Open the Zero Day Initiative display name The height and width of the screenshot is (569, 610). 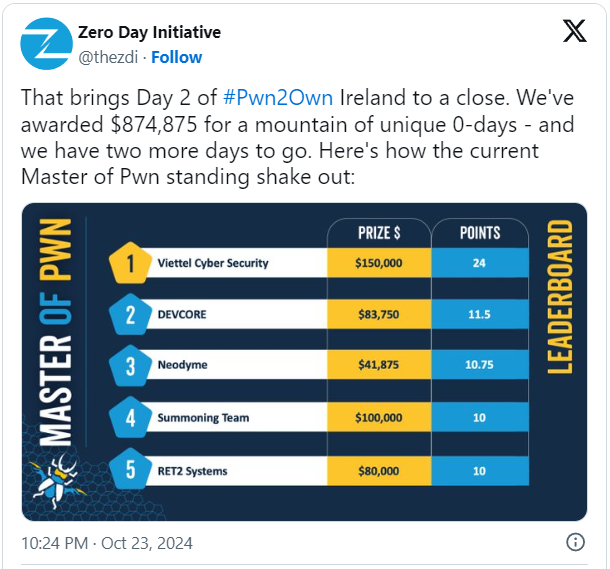click(x=149, y=33)
